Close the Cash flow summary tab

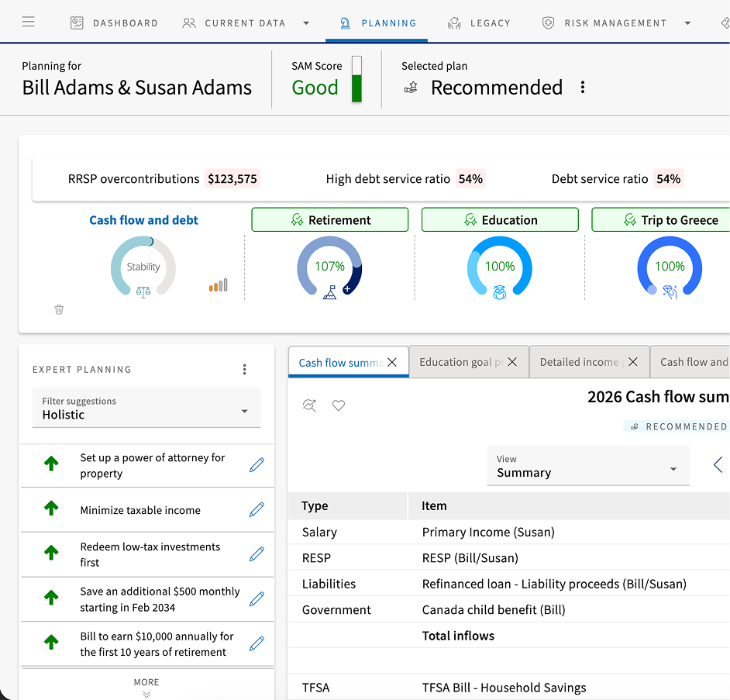(392, 362)
